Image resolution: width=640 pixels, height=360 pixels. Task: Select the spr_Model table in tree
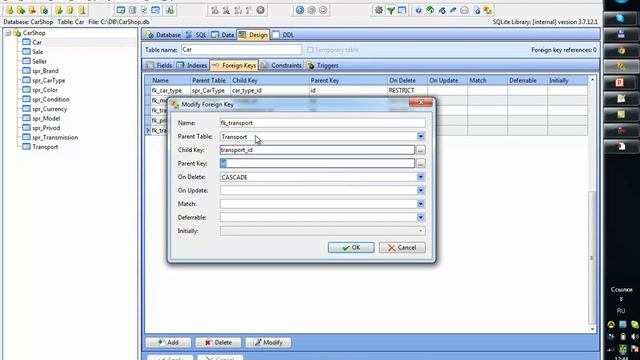coord(46,118)
